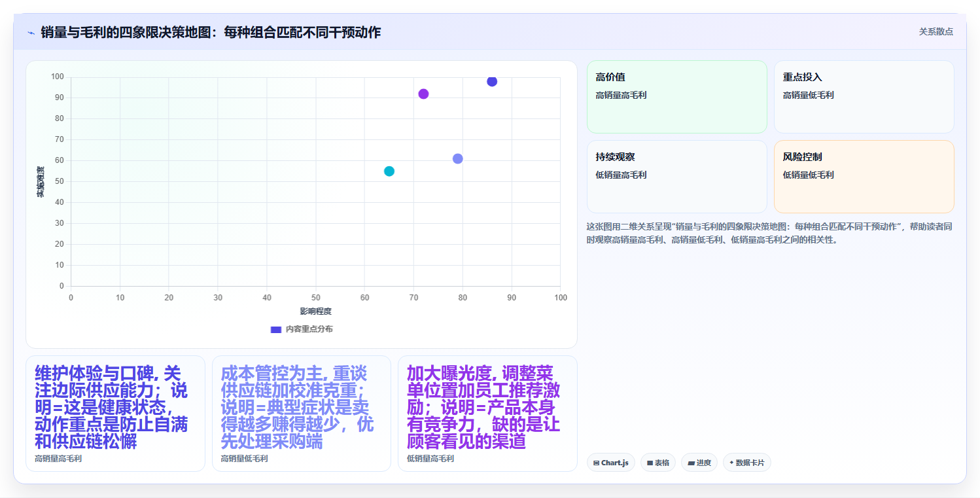Open the 风险控制 quadrant card
Image resolution: width=980 pixels, height=498 pixels.
[864, 177]
